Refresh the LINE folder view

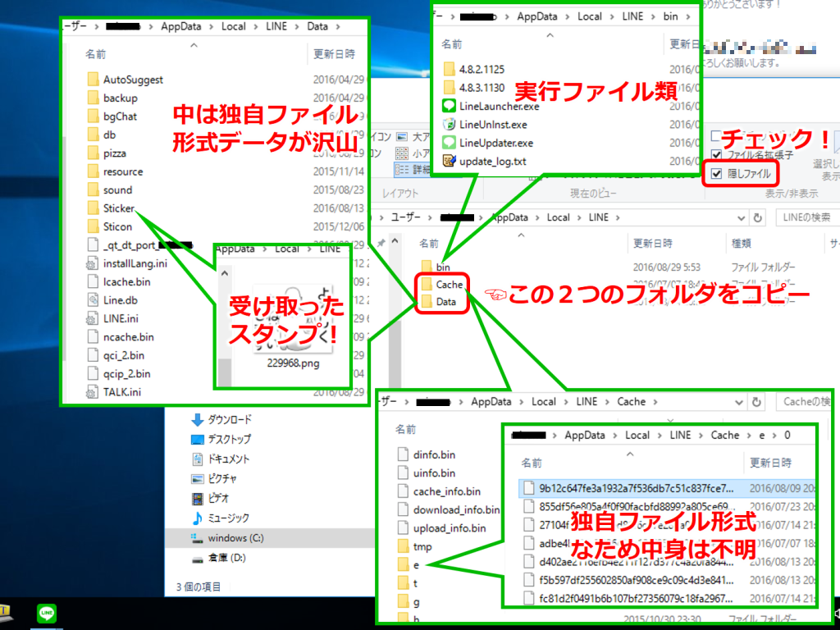click(x=757, y=217)
